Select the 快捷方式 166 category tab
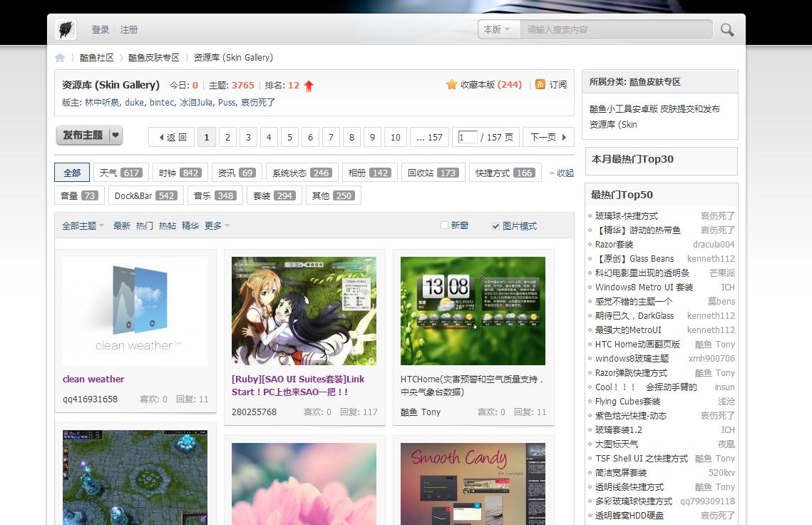Screen dimensions: 812x525 click(505, 173)
